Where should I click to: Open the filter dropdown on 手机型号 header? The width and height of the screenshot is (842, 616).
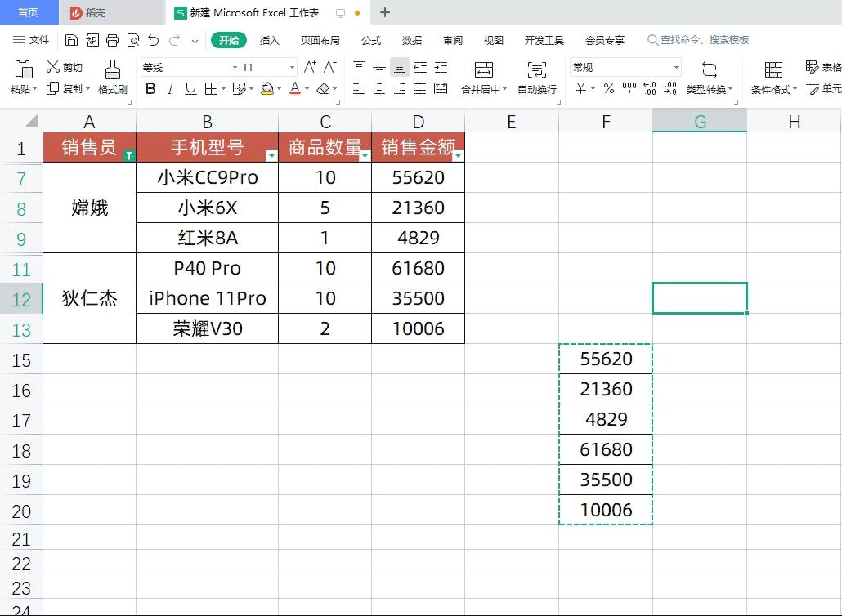[270, 155]
